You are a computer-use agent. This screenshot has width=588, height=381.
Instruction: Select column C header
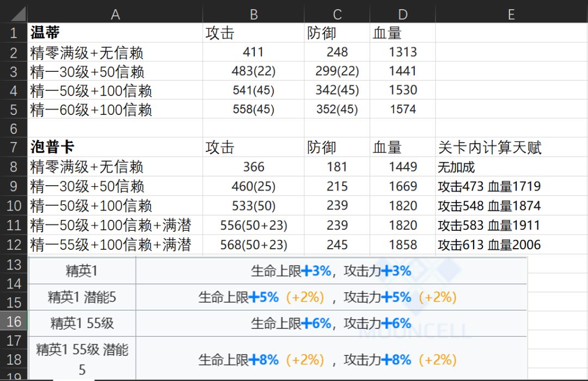click(337, 14)
